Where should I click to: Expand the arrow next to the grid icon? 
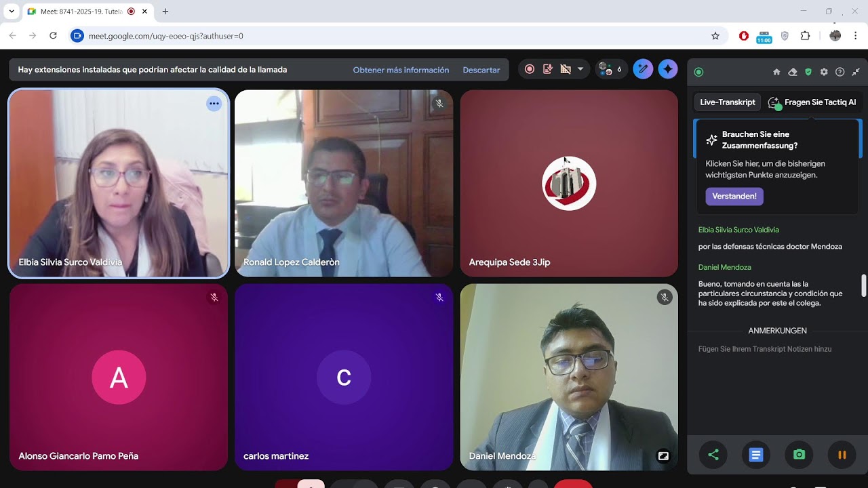(x=580, y=69)
